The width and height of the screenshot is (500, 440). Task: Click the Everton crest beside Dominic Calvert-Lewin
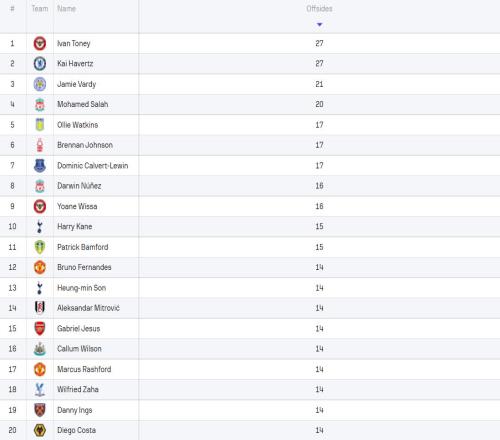[x=40, y=165]
